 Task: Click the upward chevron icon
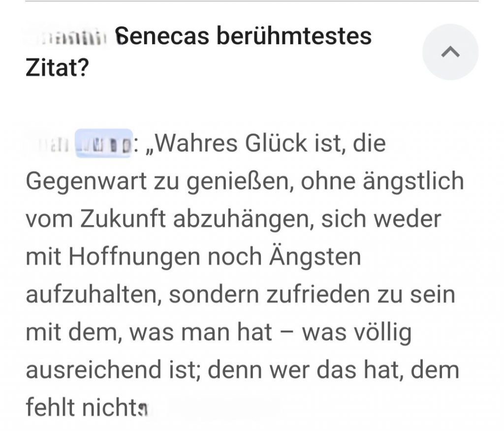point(450,52)
